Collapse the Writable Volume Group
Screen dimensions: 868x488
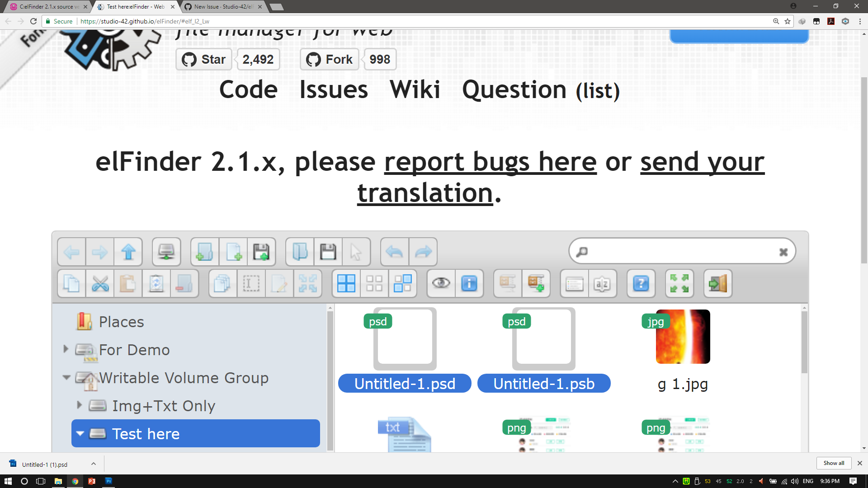coord(66,378)
